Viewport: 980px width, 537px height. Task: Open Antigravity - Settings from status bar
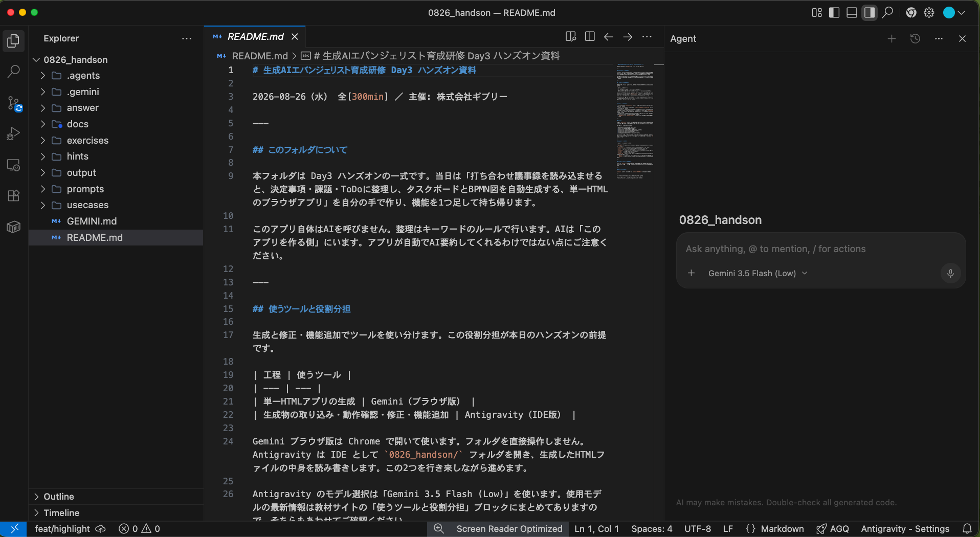(905, 529)
